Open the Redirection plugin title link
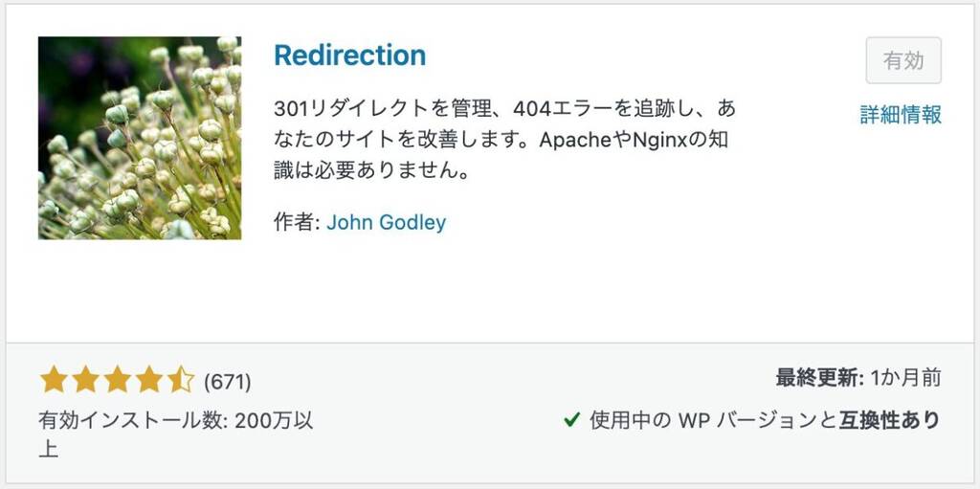 point(350,56)
